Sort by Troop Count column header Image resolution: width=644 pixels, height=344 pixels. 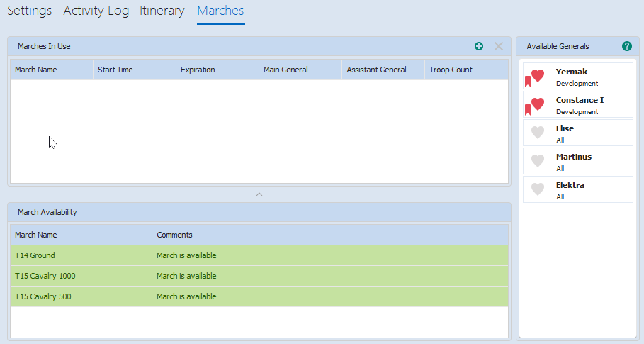point(451,70)
